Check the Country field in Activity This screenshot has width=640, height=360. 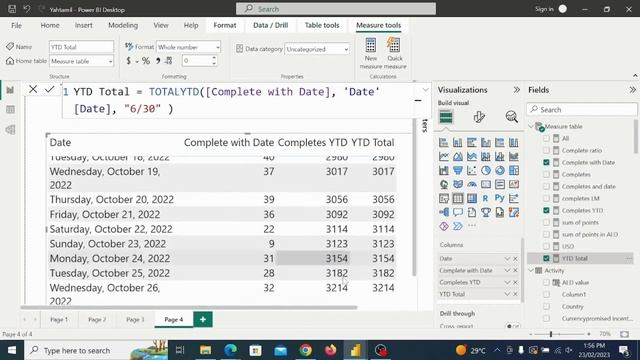547,307
